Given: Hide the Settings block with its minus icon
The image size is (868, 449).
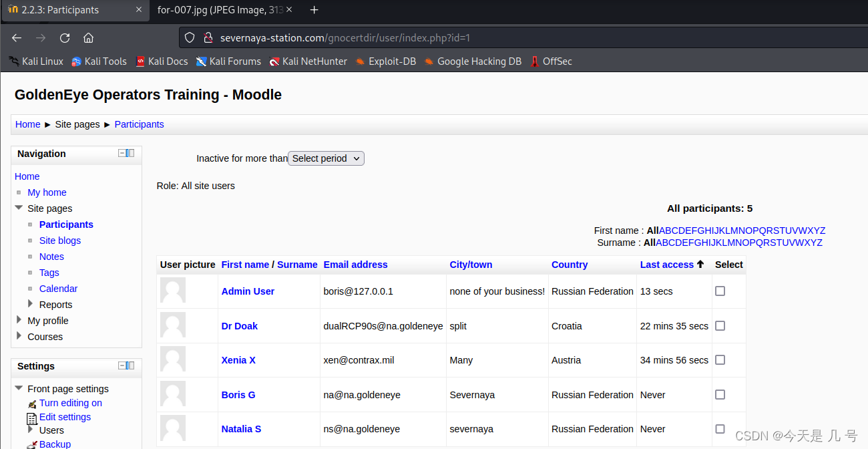Looking at the screenshot, I should (x=122, y=365).
